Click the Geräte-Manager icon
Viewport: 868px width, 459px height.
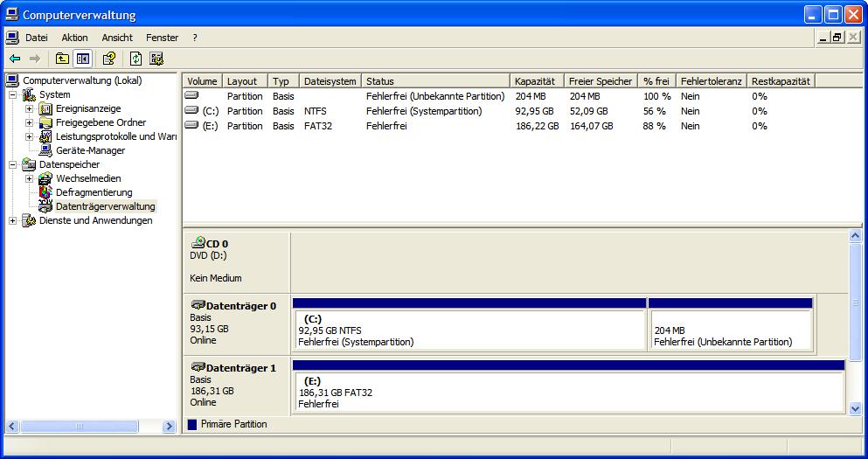pyautogui.click(x=46, y=150)
